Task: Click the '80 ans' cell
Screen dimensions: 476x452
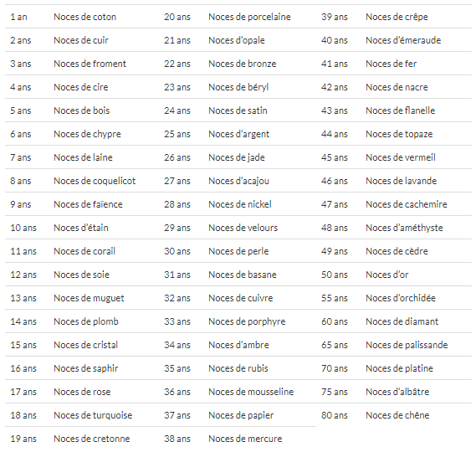Action: click(x=335, y=415)
